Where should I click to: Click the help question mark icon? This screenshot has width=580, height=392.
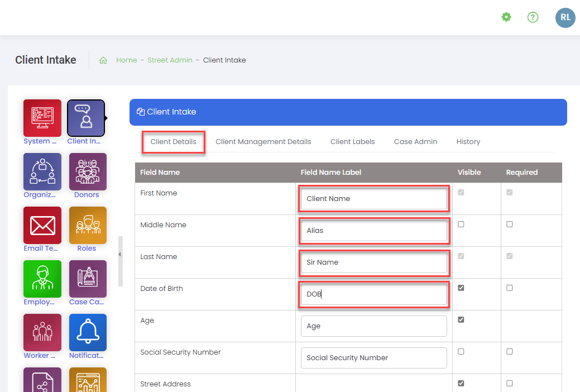(x=533, y=17)
